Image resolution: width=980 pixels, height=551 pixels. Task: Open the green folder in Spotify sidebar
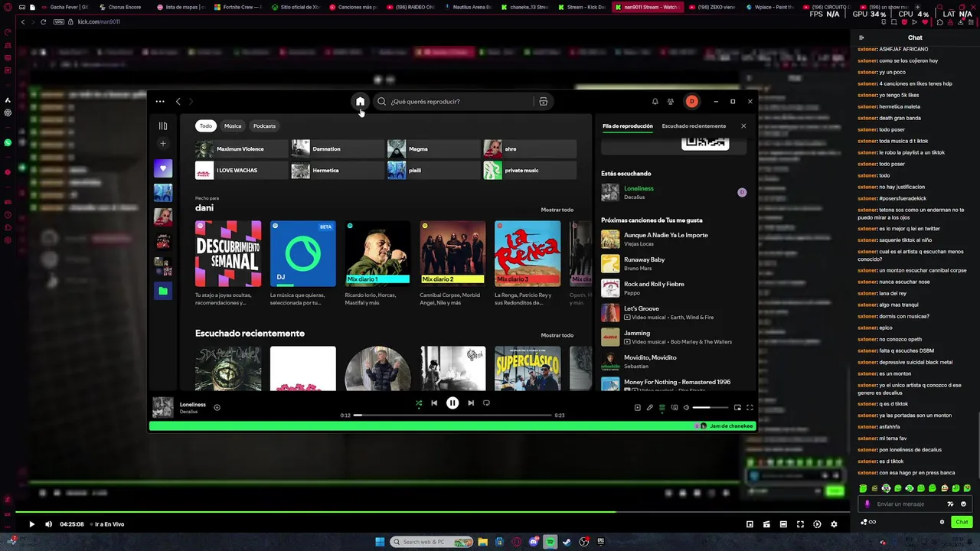pyautogui.click(x=162, y=291)
